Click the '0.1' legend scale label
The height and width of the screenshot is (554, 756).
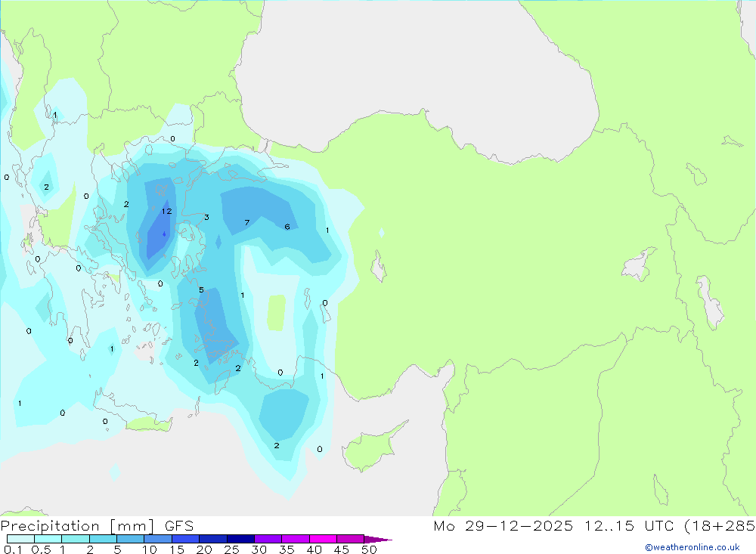pyautogui.click(x=13, y=549)
